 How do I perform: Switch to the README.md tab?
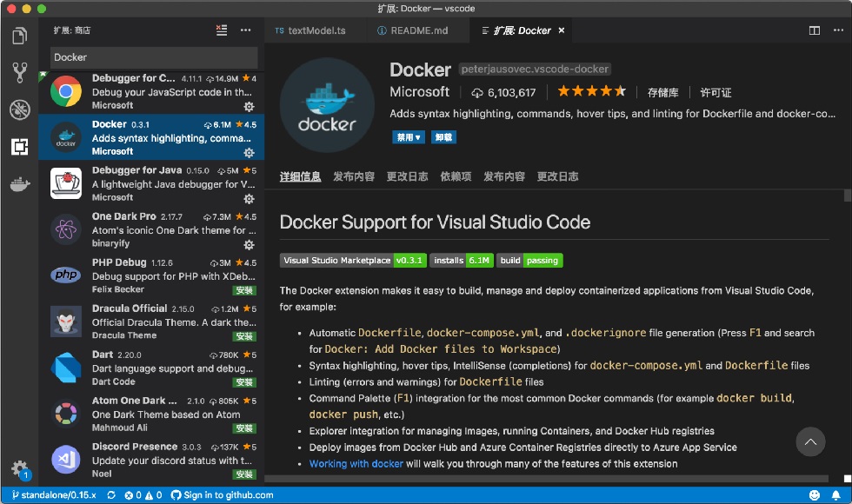[x=413, y=30]
